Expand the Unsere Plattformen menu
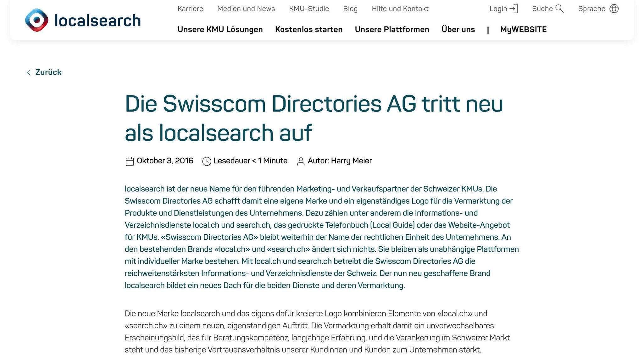 pos(392,29)
